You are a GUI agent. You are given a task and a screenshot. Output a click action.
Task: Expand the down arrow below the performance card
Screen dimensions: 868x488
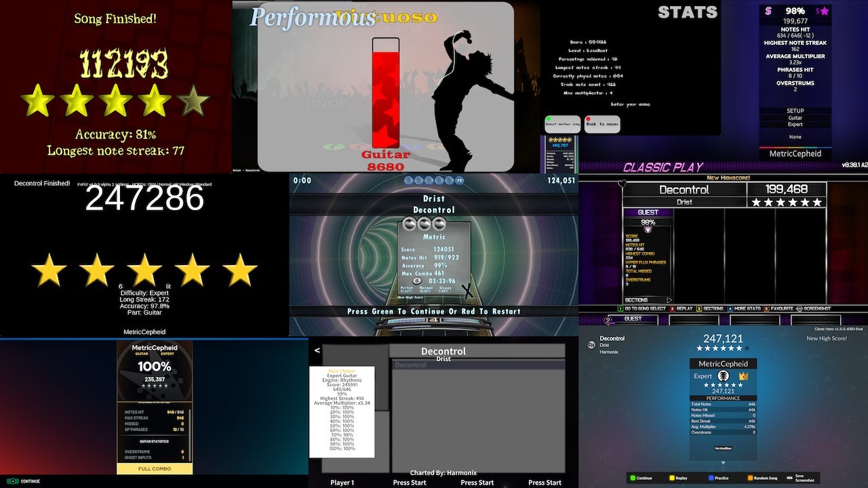click(723, 463)
